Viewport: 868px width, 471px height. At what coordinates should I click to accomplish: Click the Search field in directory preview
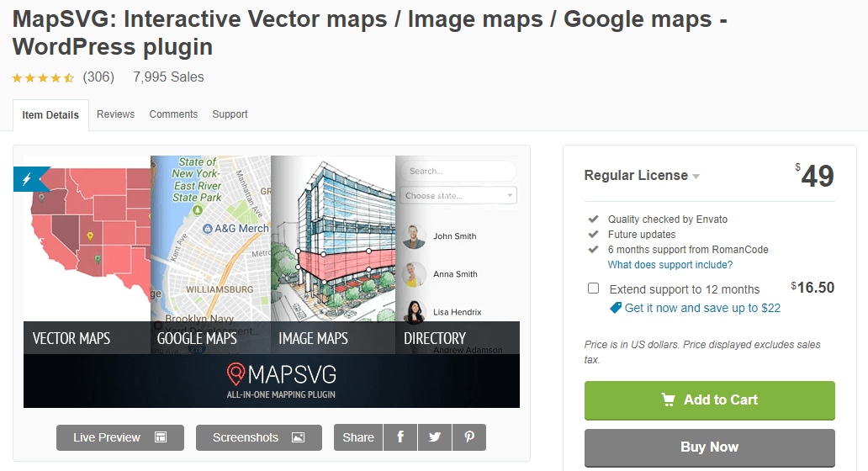click(458, 171)
